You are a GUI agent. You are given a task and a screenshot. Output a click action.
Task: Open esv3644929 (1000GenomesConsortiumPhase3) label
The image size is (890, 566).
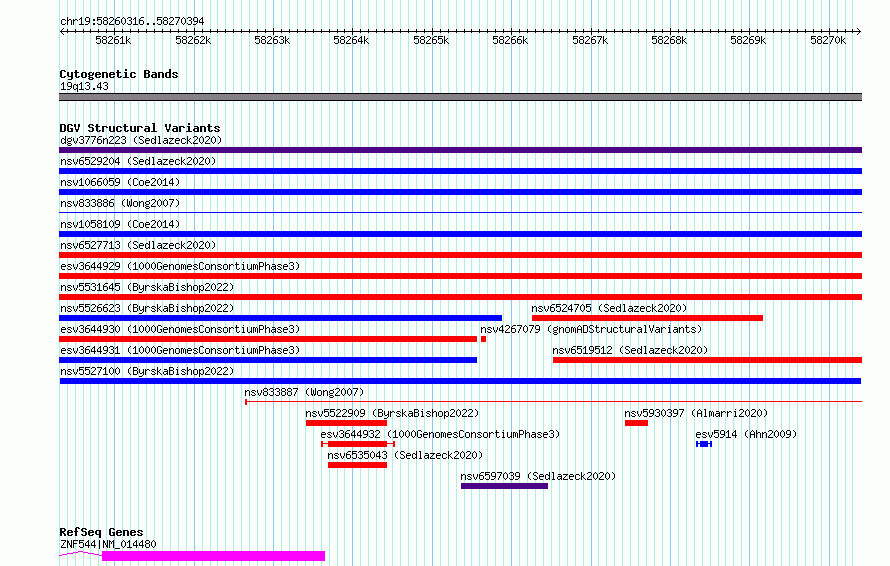[180, 266]
